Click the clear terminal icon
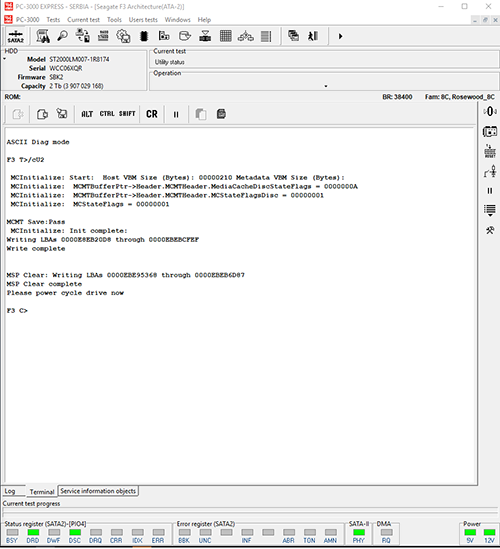The image size is (500, 549). pyautogui.click(x=62, y=114)
